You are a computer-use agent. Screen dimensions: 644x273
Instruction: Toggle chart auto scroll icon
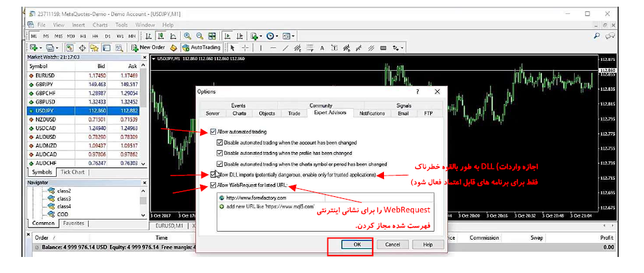point(227,36)
